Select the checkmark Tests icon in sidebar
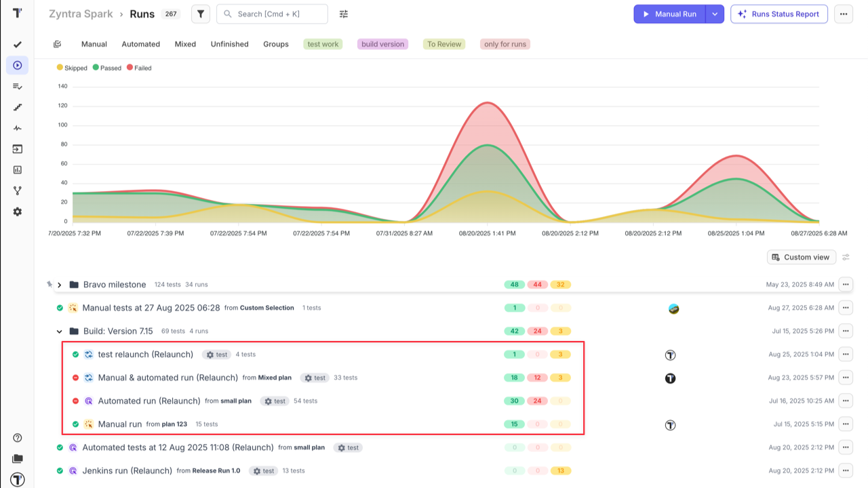 [x=17, y=44]
